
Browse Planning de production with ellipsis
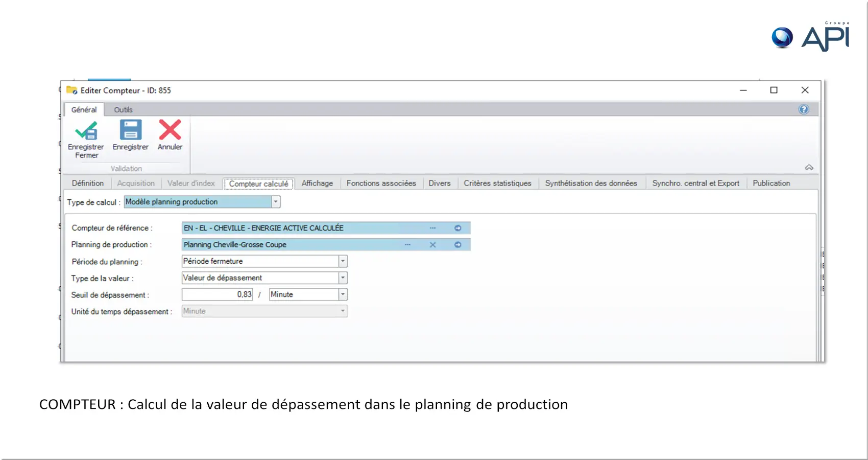[x=407, y=245]
